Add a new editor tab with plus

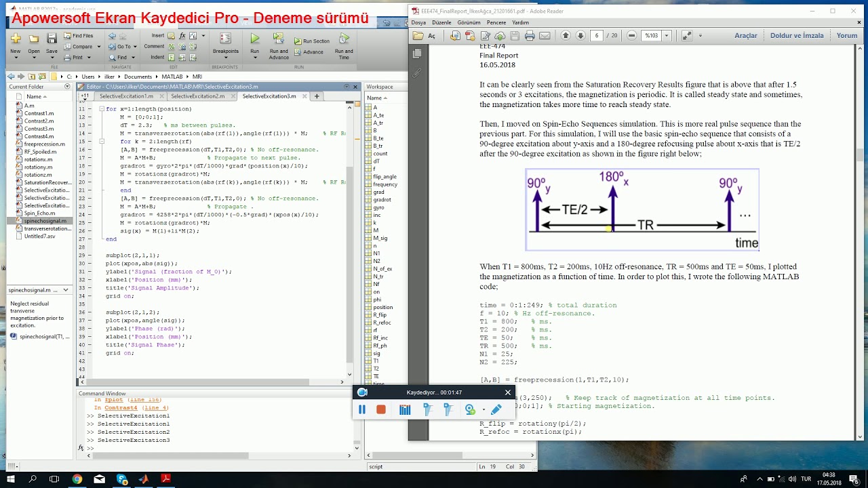(316, 96)
